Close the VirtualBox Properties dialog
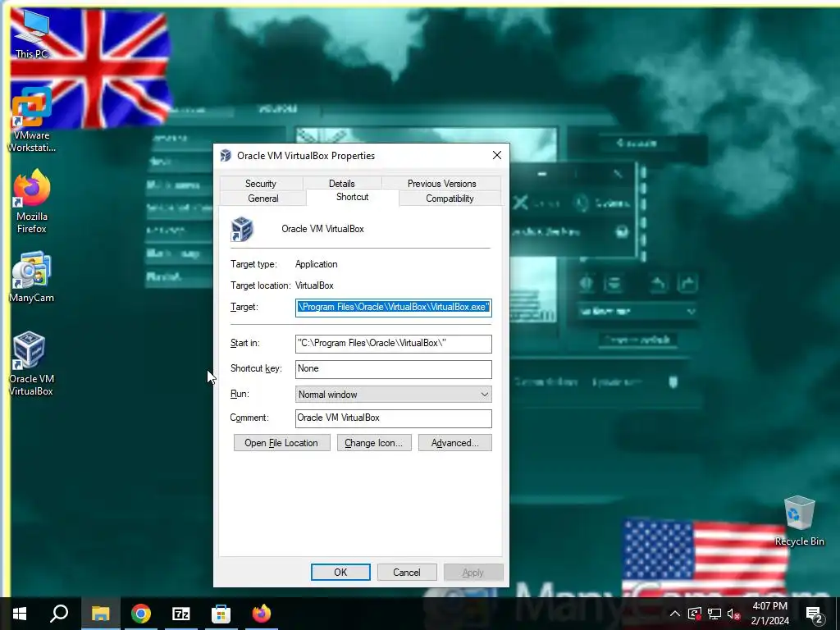This screenshot has width=840, height=630. click(497, 155)
